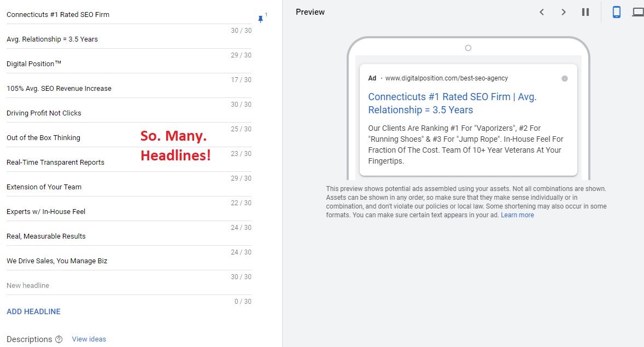Click the 'Ad' label in the preview
This screenshot has width=644, height=347.
click(x=372, y=78)
